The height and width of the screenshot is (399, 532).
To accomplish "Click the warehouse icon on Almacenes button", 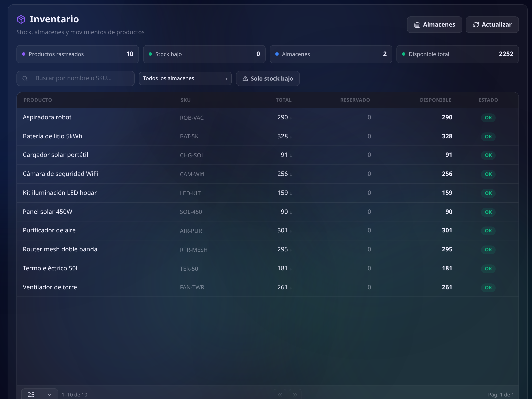I will pos(417,25).
